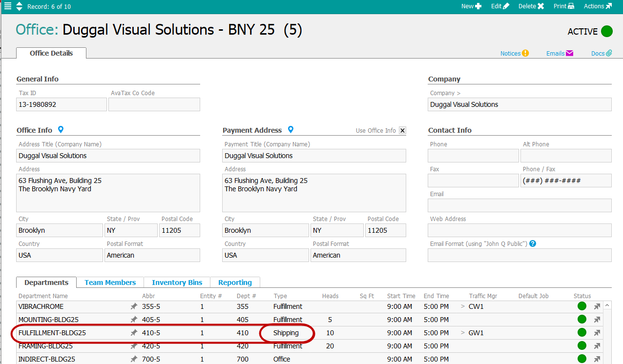This screenshot has width=623, height=364.
Task: Click the pin icon for VIBRACHROME row
Action: tap(134, 306)
